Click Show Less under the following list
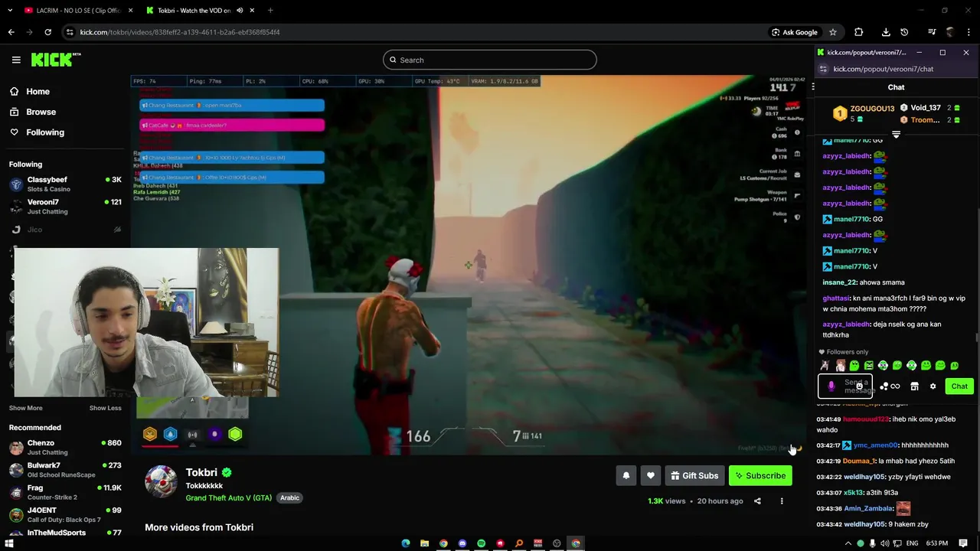 click(x=105, y=408)
